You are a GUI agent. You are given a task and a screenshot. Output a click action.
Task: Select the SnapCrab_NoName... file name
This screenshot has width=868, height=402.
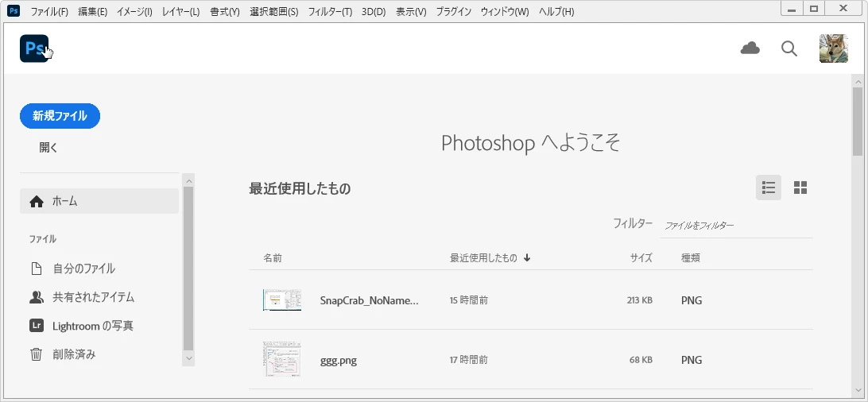tap(370, 301)
